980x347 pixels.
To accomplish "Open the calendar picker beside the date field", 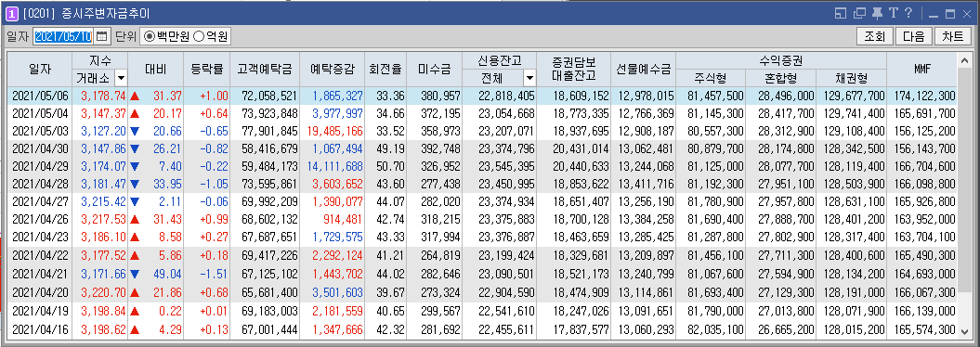I will pyautogui.click(x=102, y=36).
